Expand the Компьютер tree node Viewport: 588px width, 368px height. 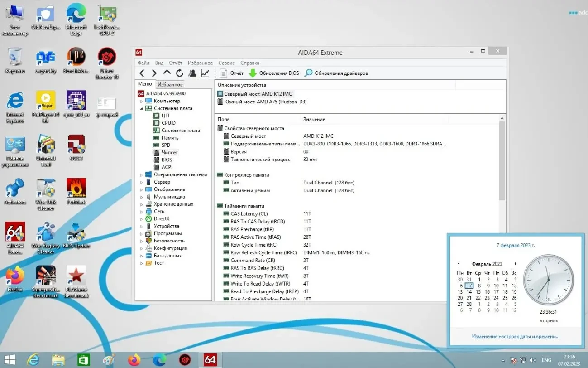click(142, 101)
